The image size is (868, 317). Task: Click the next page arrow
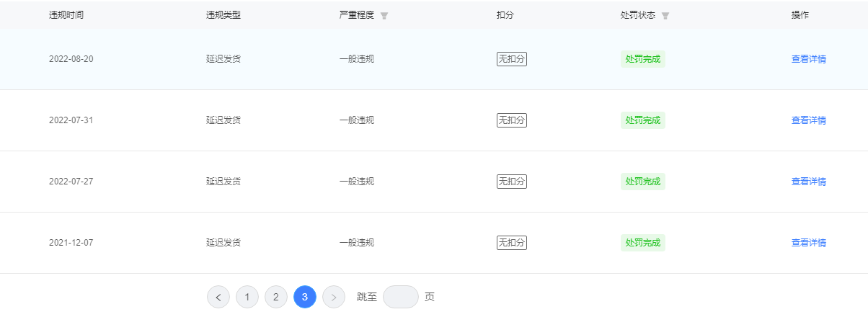click(334, 297)
